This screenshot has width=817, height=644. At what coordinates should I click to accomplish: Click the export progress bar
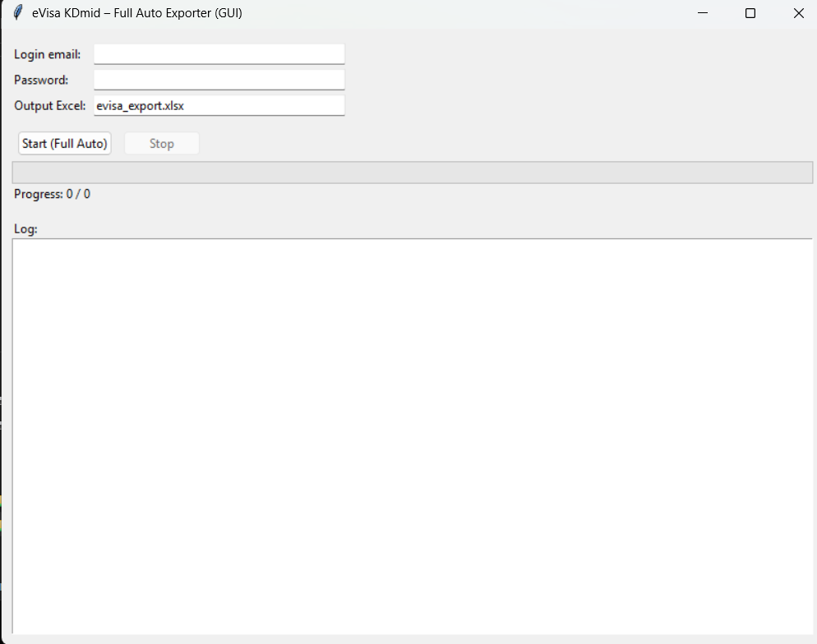click(412, 172)
